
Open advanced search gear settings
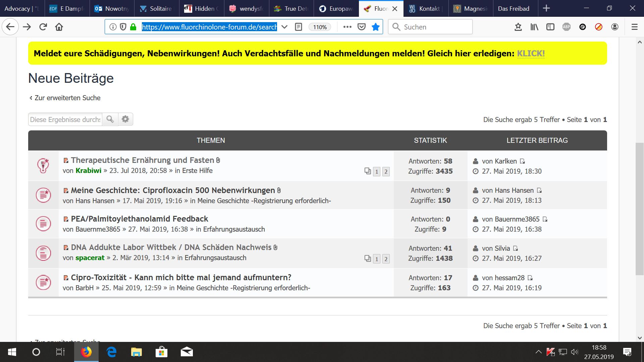point(125,119)
